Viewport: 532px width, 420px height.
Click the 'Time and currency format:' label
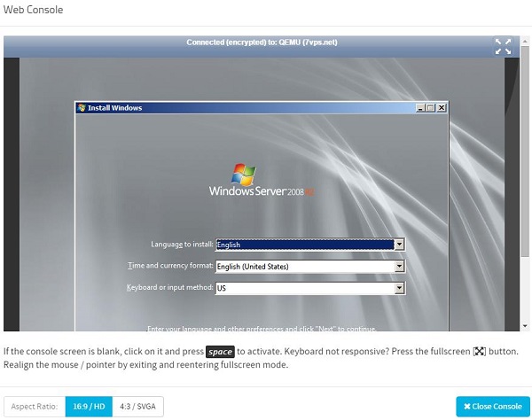coord(170,266)
